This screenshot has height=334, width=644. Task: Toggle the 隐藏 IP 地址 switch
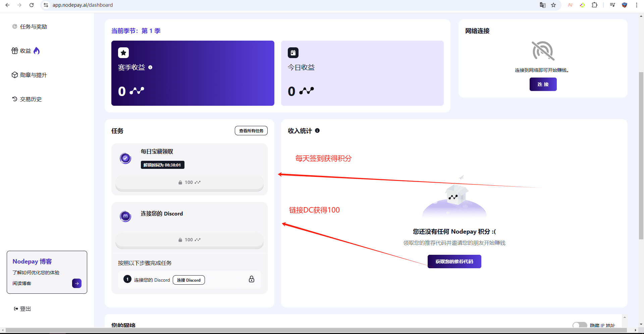click(x=580, y=325)
